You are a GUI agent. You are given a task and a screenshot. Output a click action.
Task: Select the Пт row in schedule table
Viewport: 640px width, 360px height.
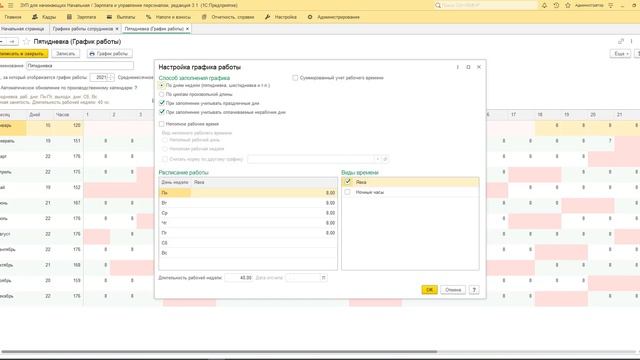(x=248, y=233)
